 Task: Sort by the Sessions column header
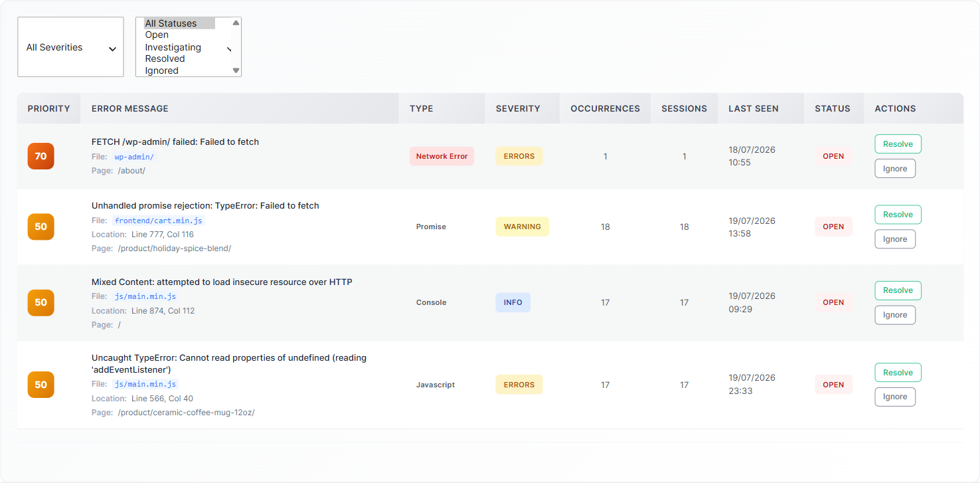685,108
